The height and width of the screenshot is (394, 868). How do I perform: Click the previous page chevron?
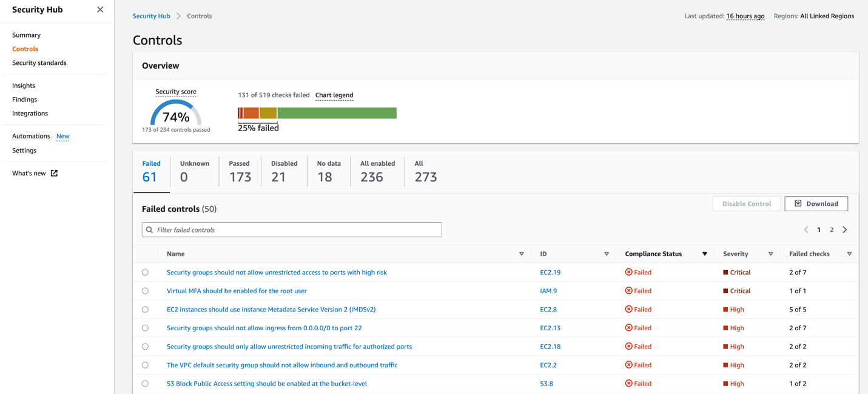click(806, 229)
